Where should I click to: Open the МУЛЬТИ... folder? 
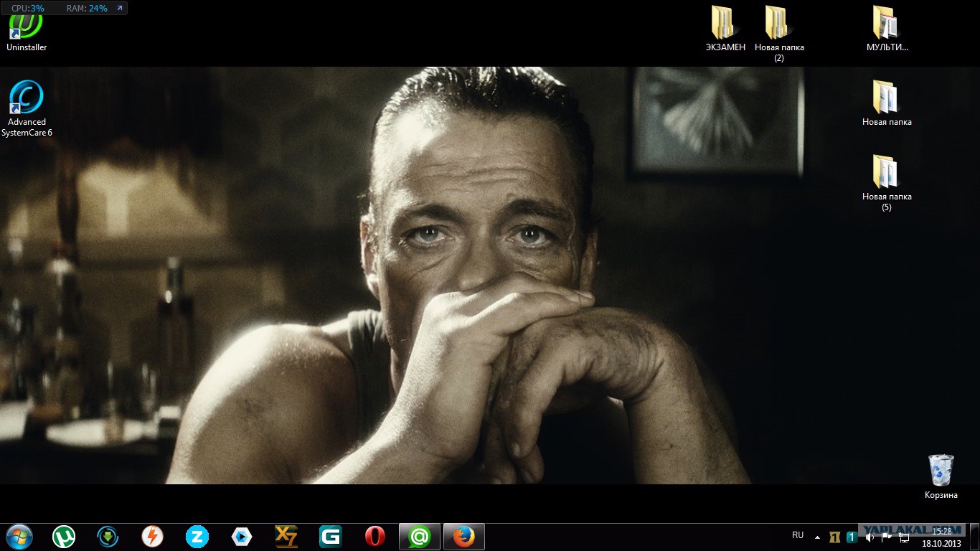[x=887, y=29]
